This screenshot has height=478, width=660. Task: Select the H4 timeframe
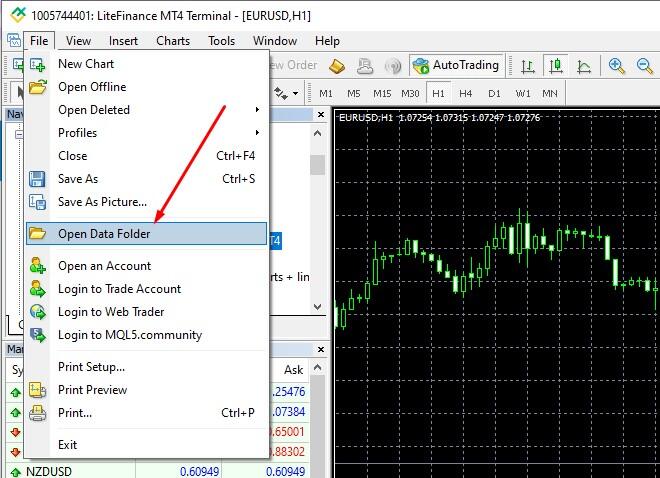pos(466,93)
